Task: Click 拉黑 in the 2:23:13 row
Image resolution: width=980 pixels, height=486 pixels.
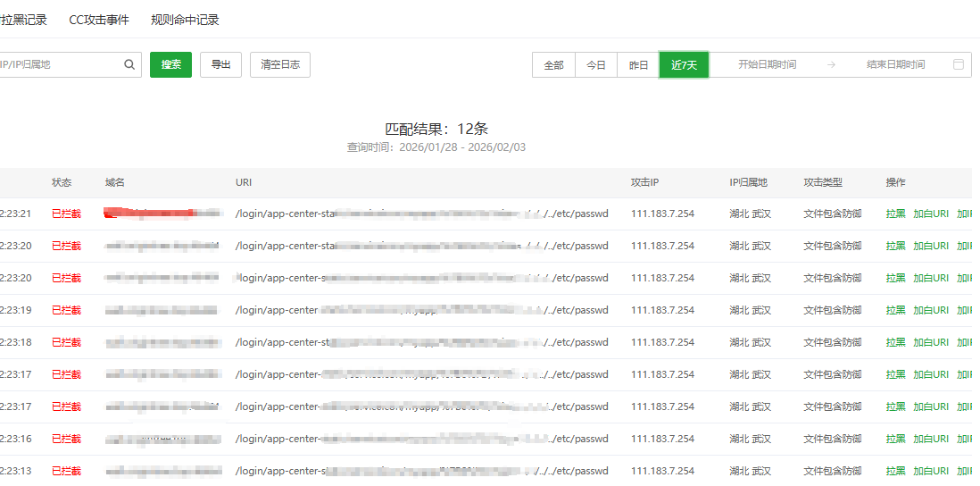Action: (x=895, y=471)
